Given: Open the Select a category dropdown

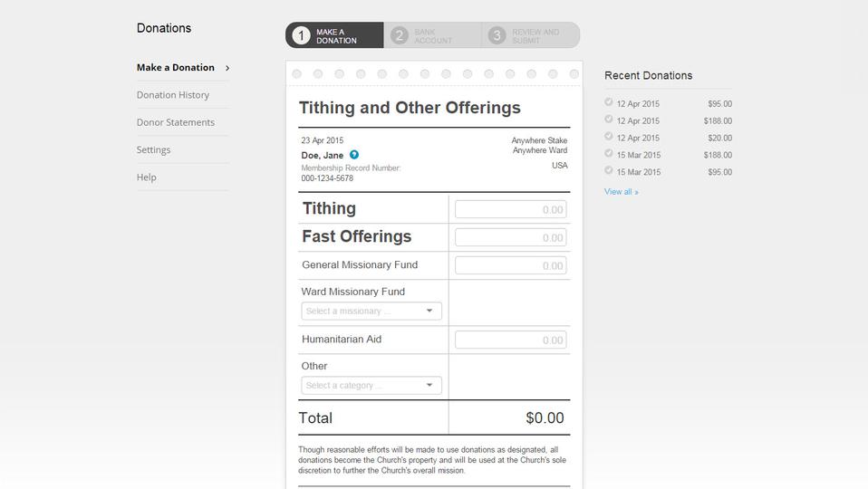Looking at the screenshot, I should click(x=371, y=386).
